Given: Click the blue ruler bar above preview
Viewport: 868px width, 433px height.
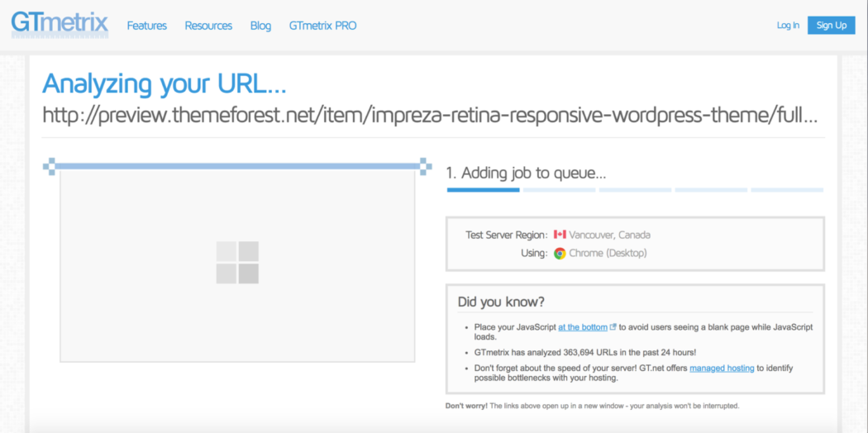Looking at the screenshot, I should pos(237,166).
